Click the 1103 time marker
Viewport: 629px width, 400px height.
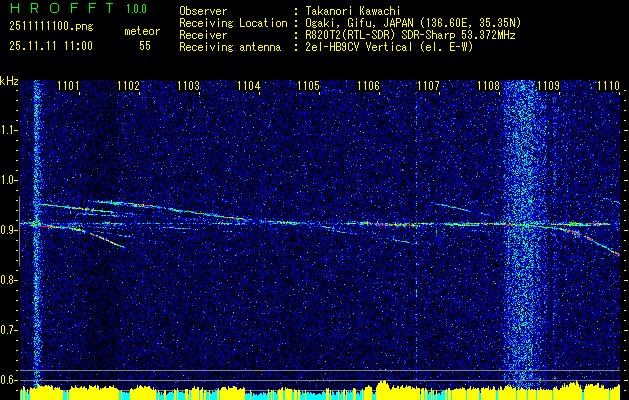click(x=189, y=85)
